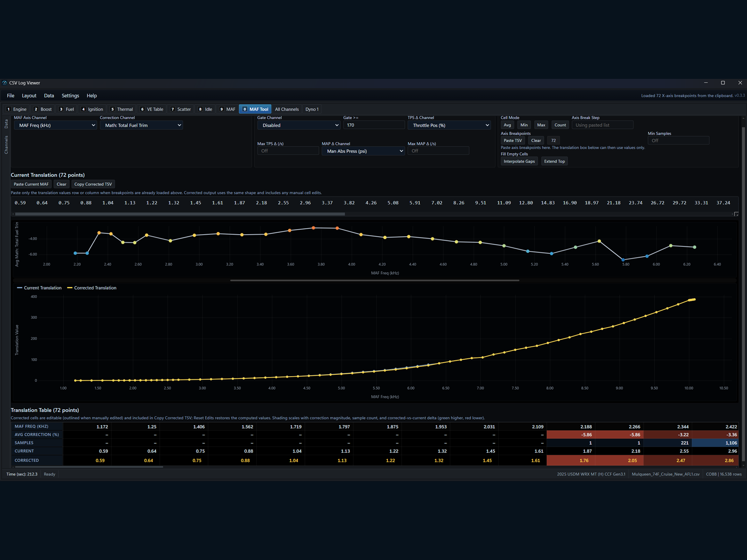The image size is (747, 560).
Task: Open the vertical Channels side panel tab
Action: pos(6,145)
